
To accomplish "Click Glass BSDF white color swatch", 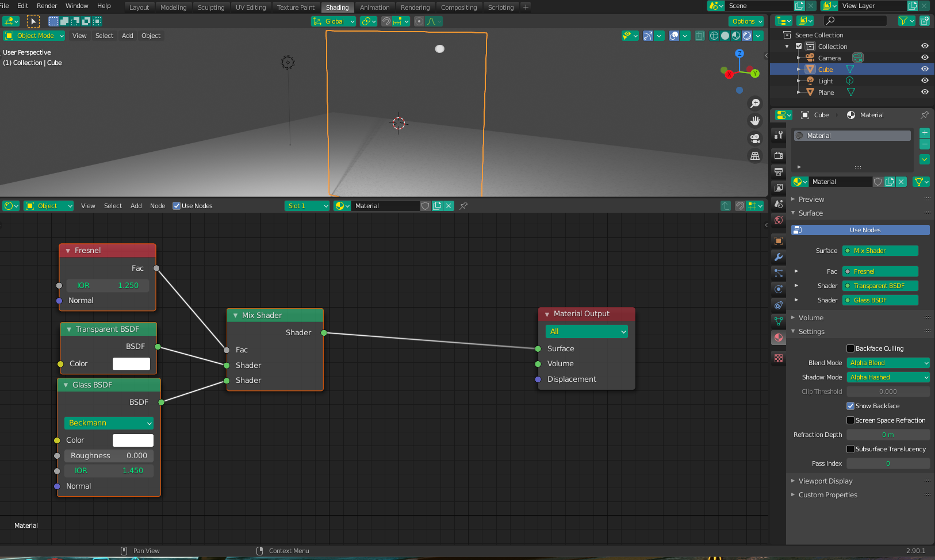I will [x=133, y=440].
